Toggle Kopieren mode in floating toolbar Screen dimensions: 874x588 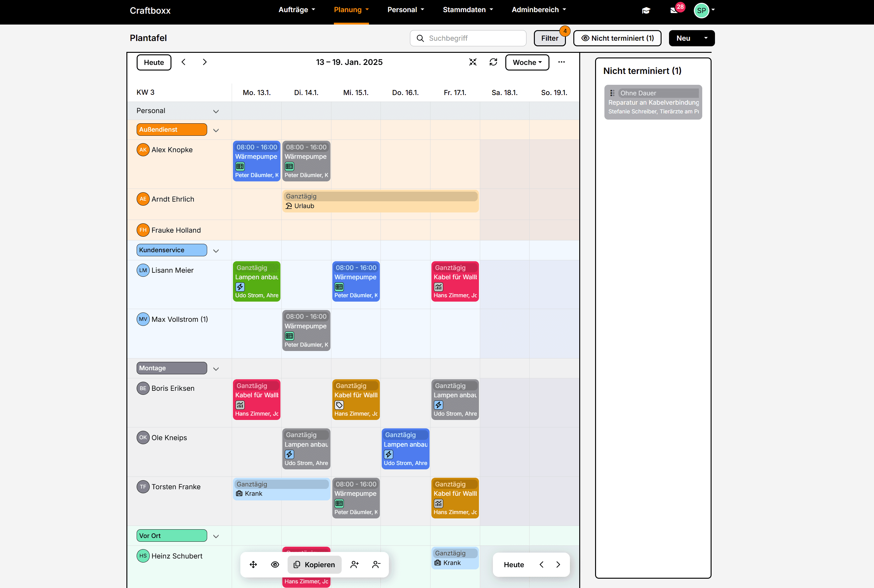314,565
